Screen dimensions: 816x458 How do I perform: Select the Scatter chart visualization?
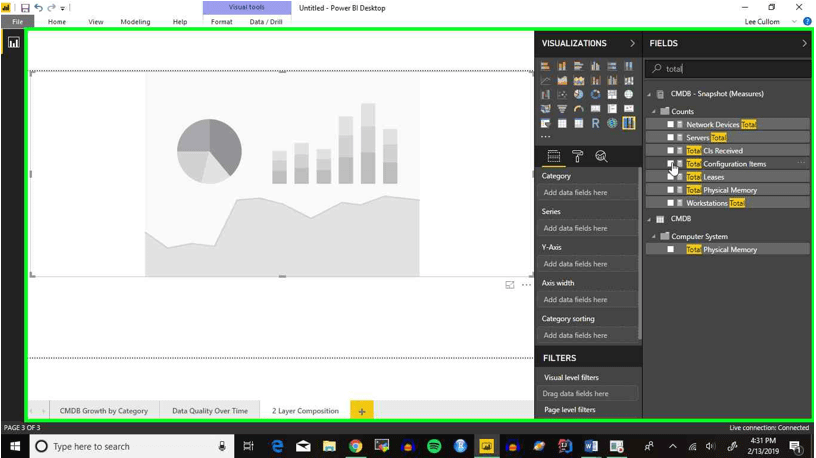[562, 94]
